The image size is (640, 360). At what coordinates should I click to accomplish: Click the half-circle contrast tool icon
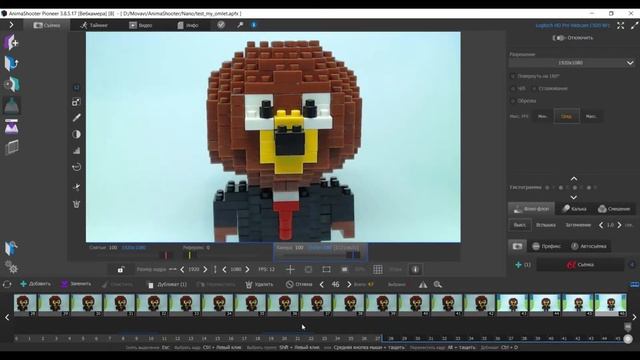(x=76, y=134)
